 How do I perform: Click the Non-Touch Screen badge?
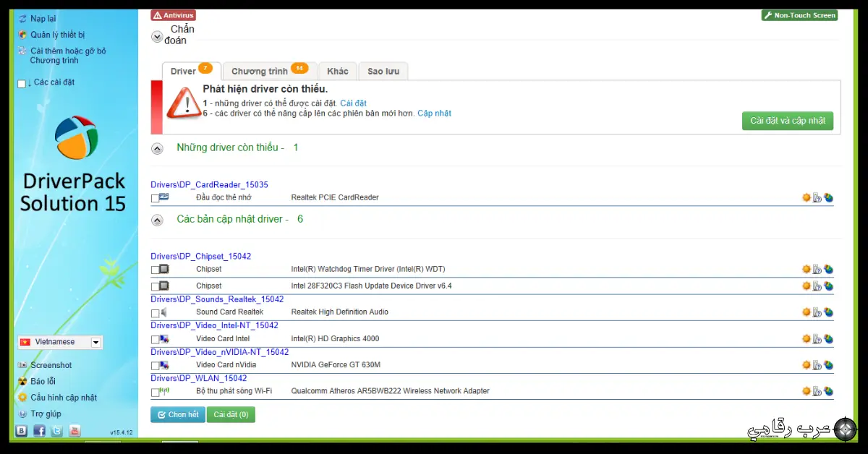click(799, 15)
